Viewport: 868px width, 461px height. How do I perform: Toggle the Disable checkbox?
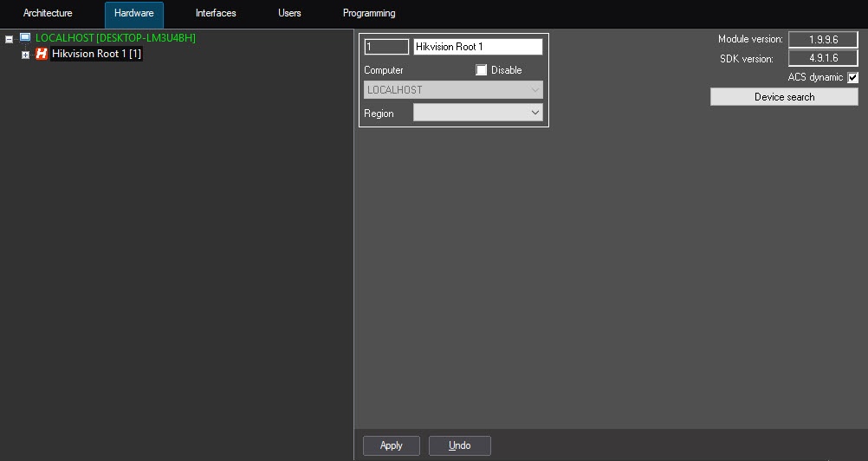click(x=481, y=70)
